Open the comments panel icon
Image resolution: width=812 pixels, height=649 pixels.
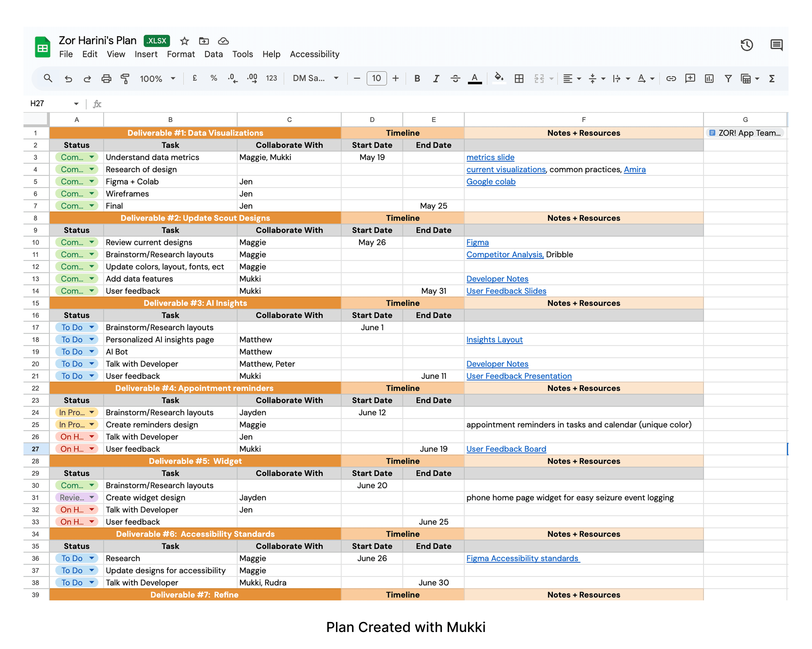(x=776, y=45)
